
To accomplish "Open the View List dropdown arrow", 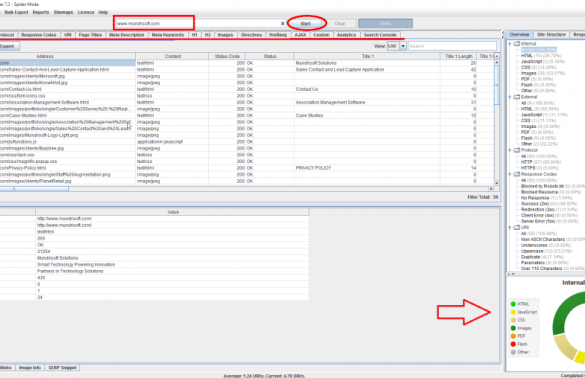I will click(x=403, y=46).
